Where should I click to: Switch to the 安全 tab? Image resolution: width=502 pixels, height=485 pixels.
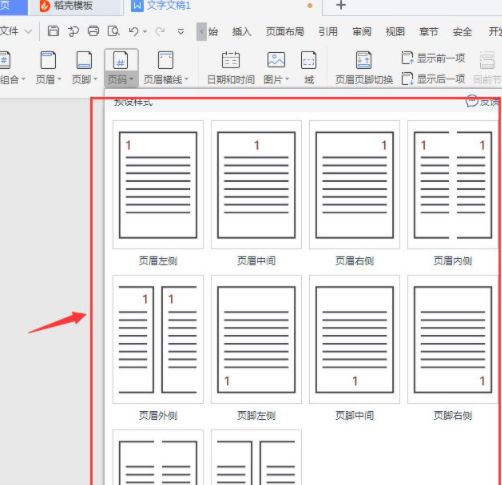click(x=462, y=32)
